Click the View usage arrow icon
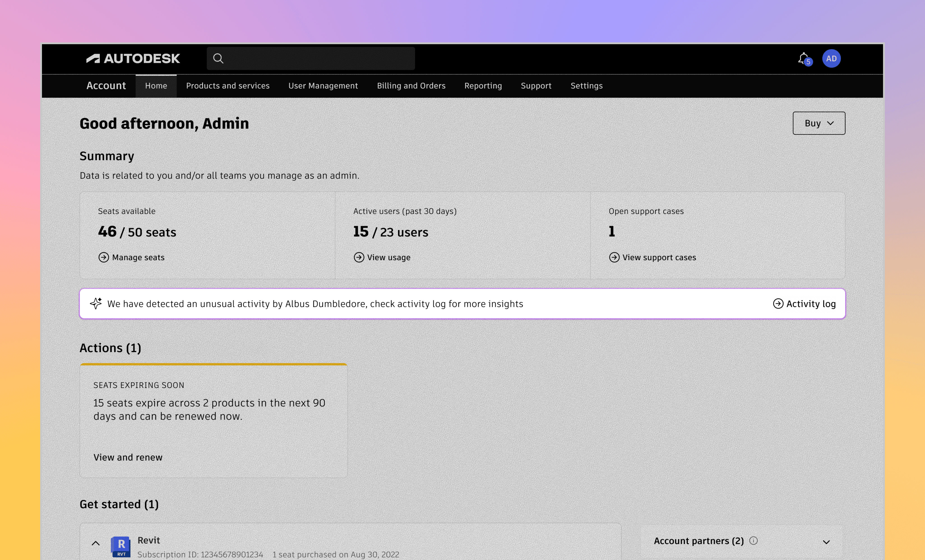The width and height of the screenshot is (925, 560). click(x=359, y=257)
